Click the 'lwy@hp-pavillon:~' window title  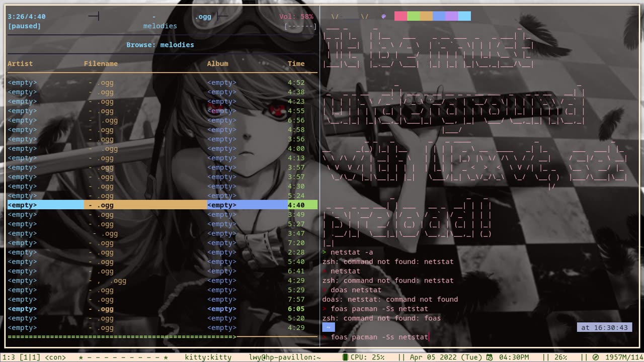tap(285, 357)
